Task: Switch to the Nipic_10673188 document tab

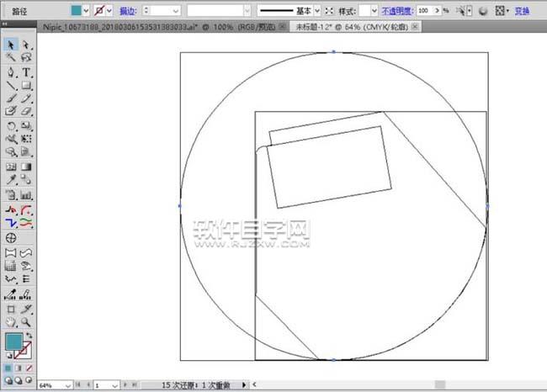Action: [x=159, y=27]
